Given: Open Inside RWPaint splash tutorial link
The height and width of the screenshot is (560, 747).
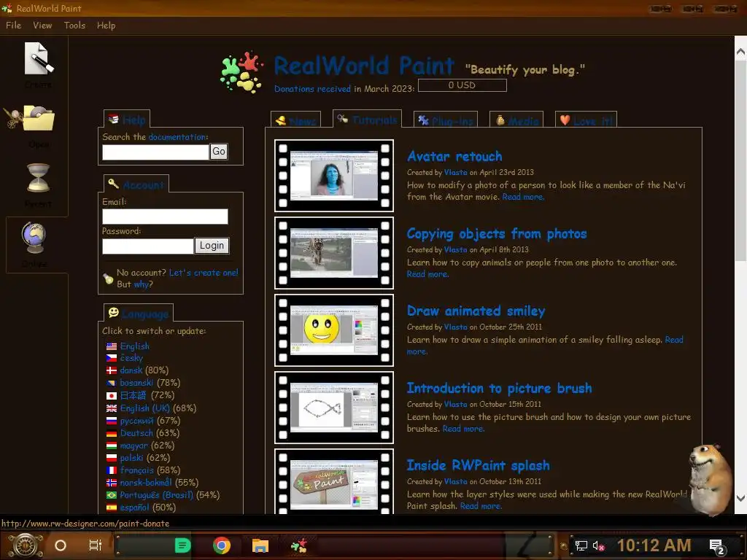Looking at the screenshot, I should click(x=479, y=465).
